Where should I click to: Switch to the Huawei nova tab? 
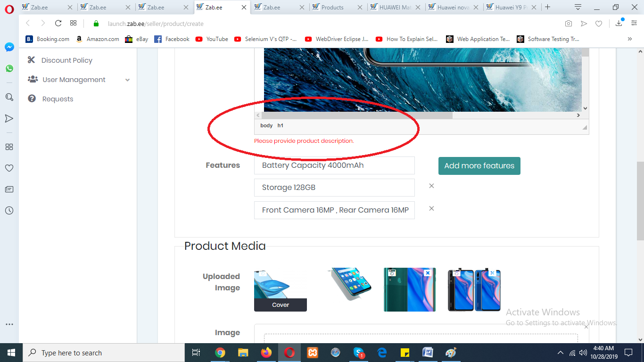[453, 7]
